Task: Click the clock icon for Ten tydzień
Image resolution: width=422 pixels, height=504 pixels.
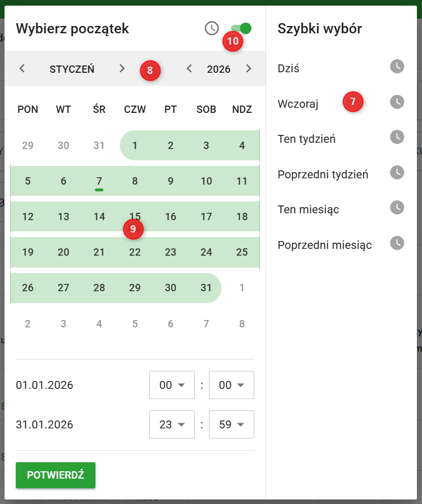Action: point(397,137)
